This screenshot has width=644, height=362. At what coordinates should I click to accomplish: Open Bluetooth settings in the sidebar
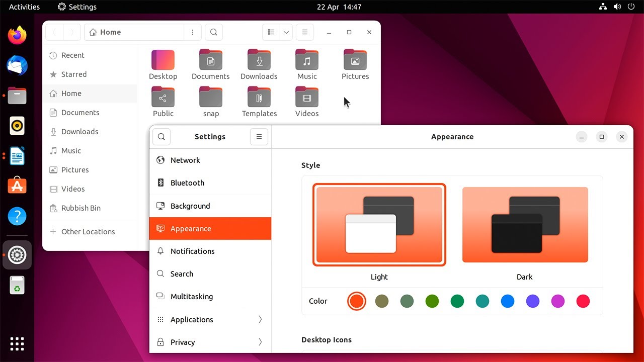(x=187, y=183)
